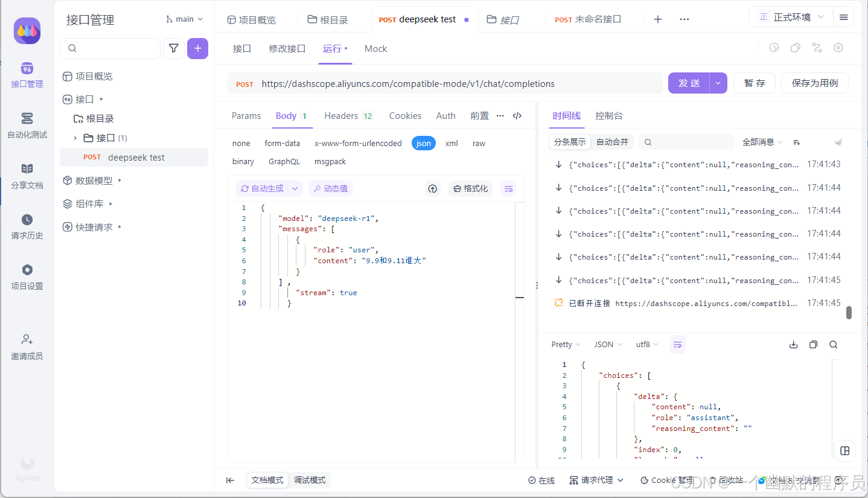Switch timeline view to 分条展示

coord(570,142)
